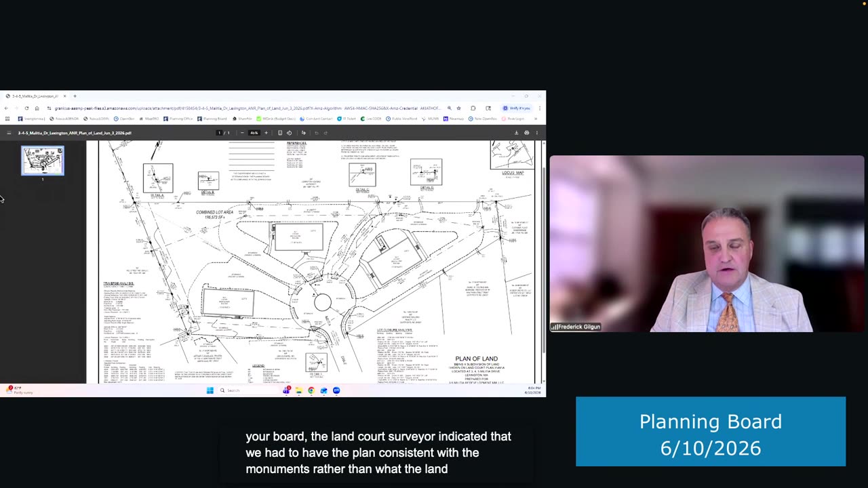
Task: Open the Planning Board bookmark
Action: [x=213, y=119]
